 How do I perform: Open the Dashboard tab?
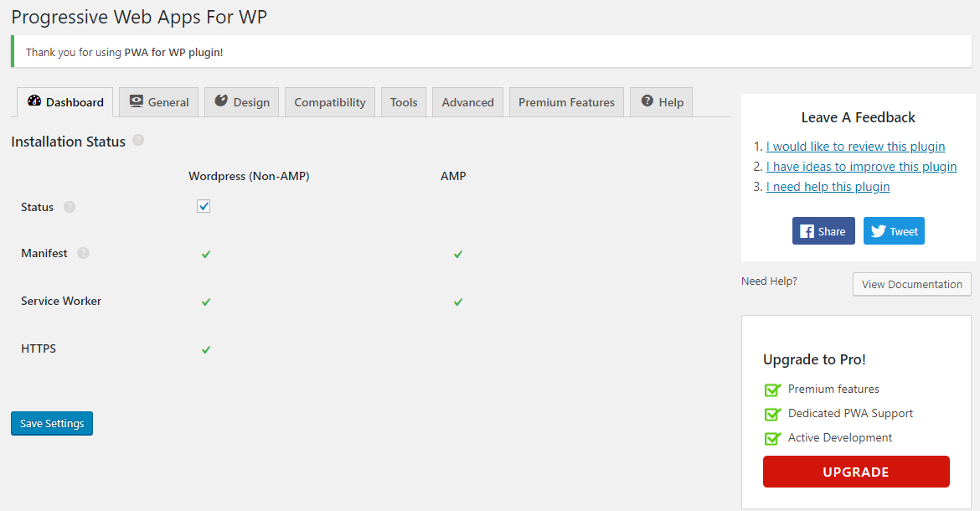tap(65, 102)
